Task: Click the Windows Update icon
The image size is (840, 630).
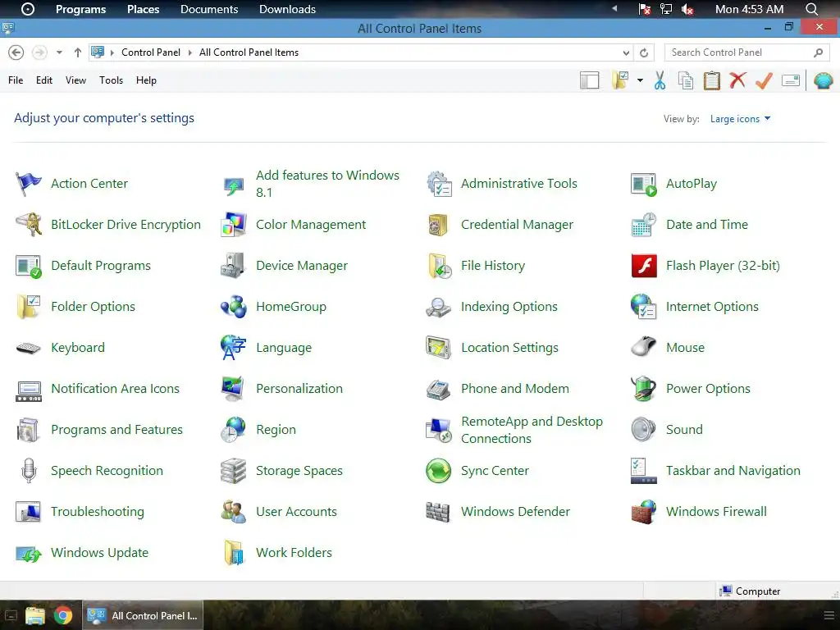Action: 29,553
